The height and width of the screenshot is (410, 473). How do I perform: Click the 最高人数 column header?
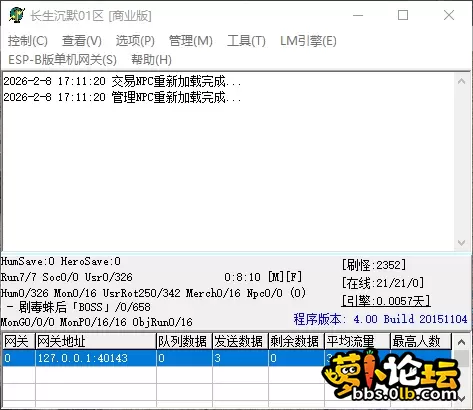(421, 341)
